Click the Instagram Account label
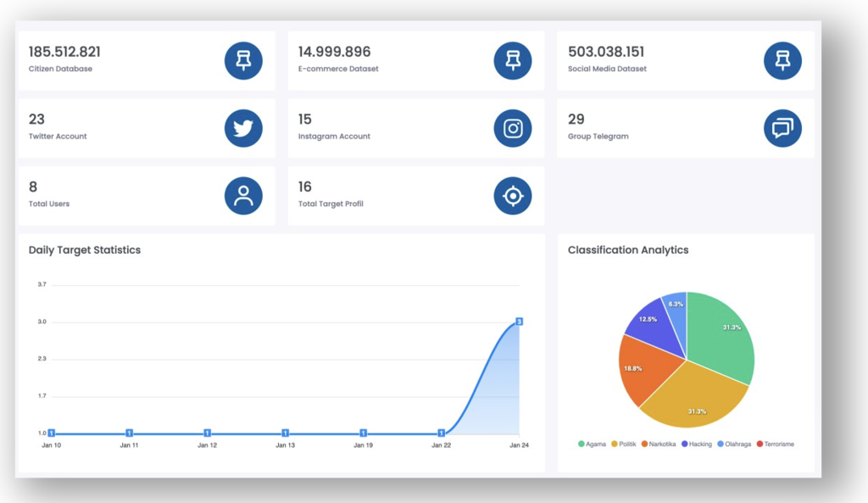868x503 pixels. click(334, 137)
